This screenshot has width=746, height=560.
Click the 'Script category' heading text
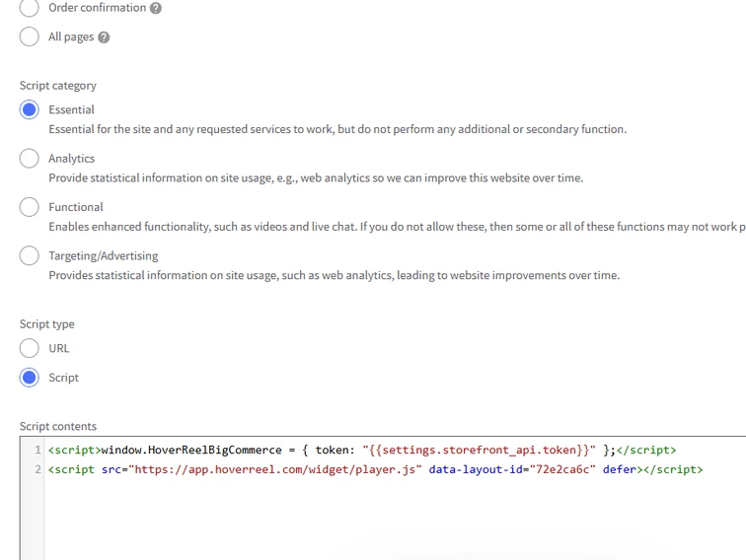[x=58, y=86]
